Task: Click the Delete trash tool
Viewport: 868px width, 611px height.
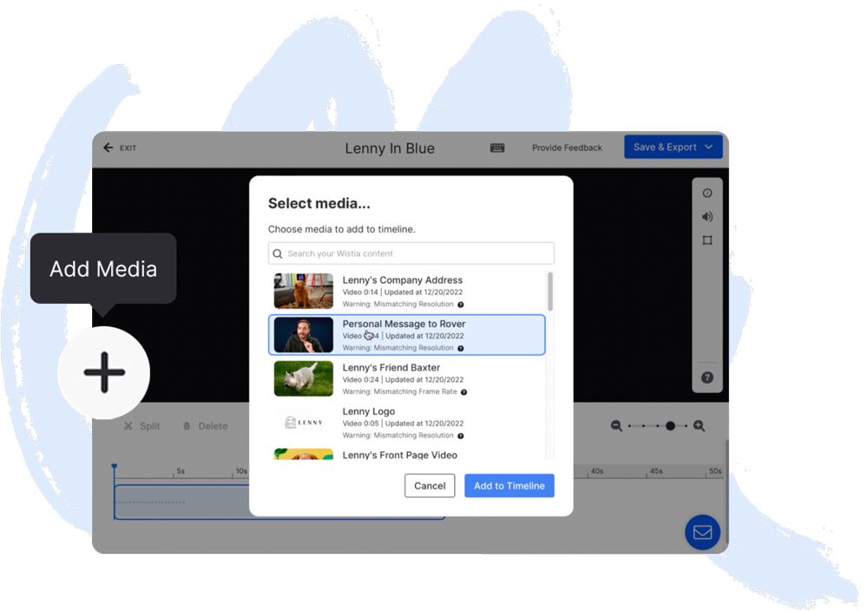Action: pos(206,426)
